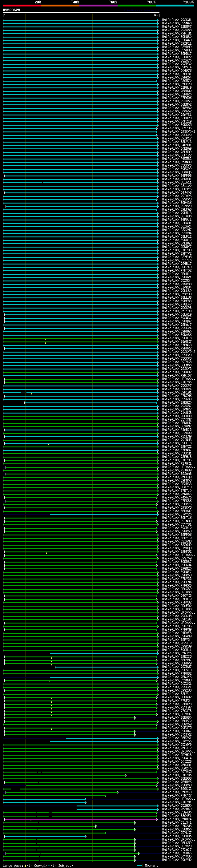
Task: Click the green ~80% identity legend segment
Action: (137, 6)
